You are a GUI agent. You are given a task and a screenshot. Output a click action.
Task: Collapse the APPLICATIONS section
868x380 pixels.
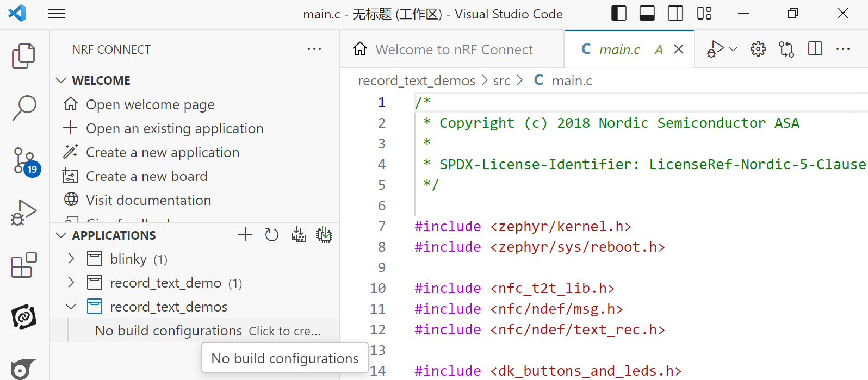tap(61, 235)
